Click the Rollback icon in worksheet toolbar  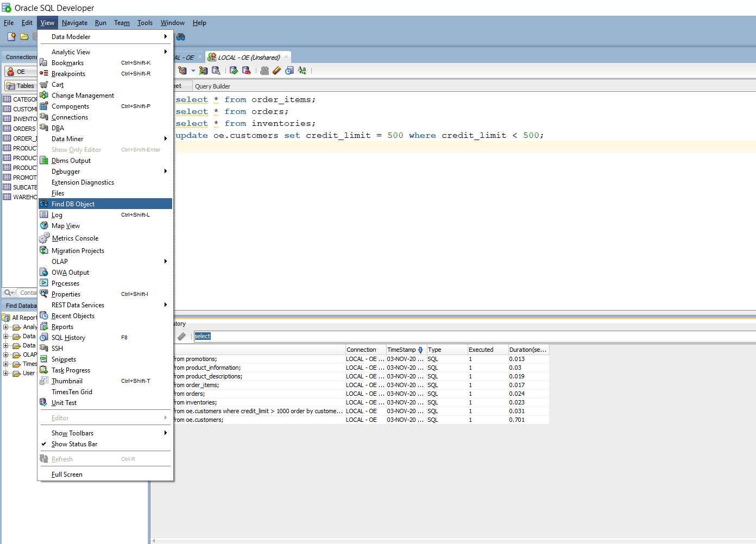247,71
